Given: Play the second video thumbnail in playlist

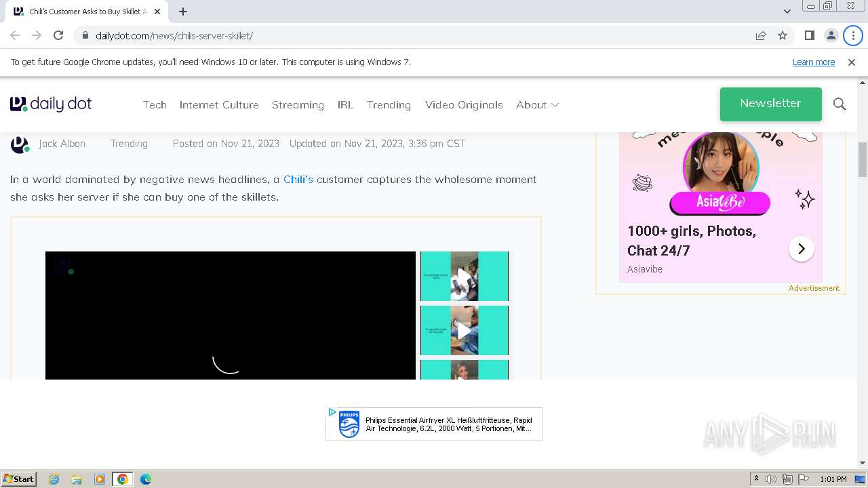Looking at the screenshot, I should pyautogui.click(x=465, y=330).
